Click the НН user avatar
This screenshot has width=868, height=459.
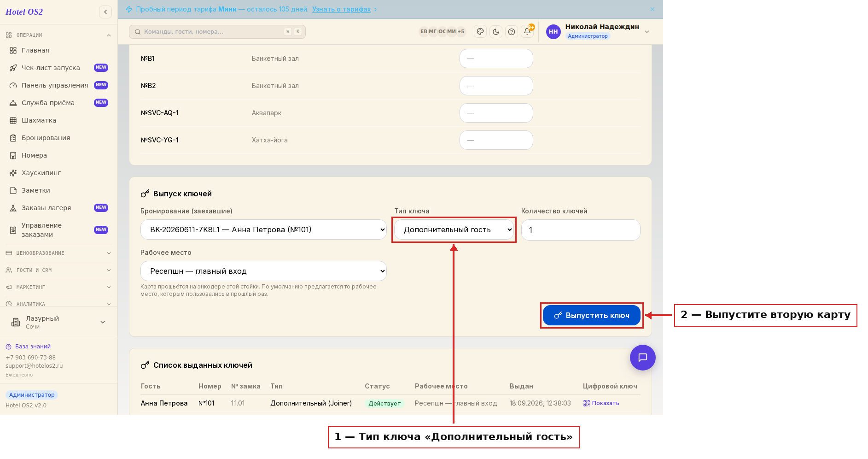tap(553, 32)
